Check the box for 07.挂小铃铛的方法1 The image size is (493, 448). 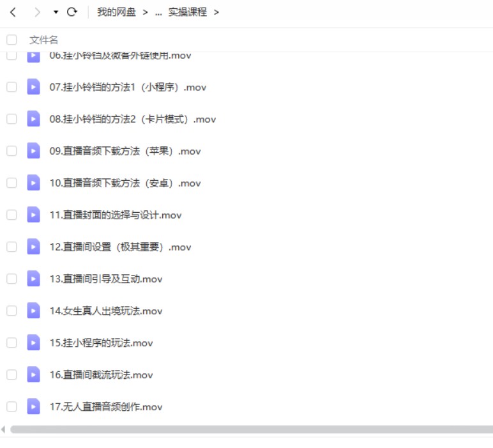click(11, 87)
